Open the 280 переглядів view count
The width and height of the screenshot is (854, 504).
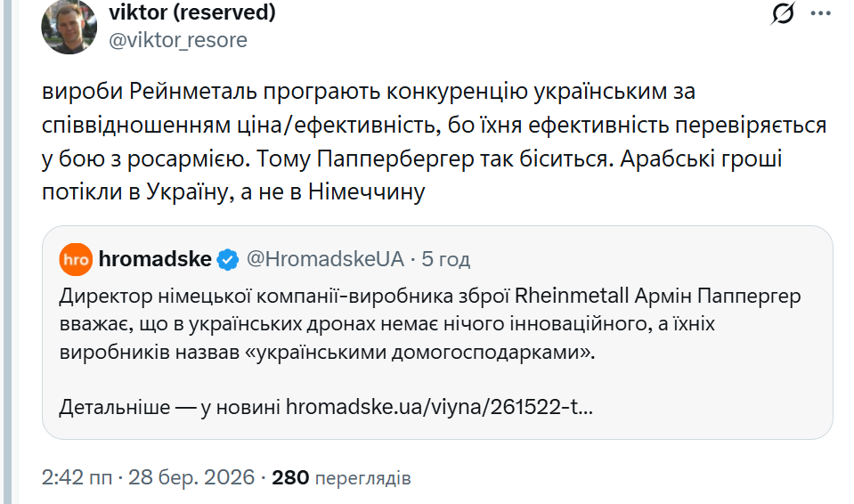pyautogui.click(x=341, y=477)
